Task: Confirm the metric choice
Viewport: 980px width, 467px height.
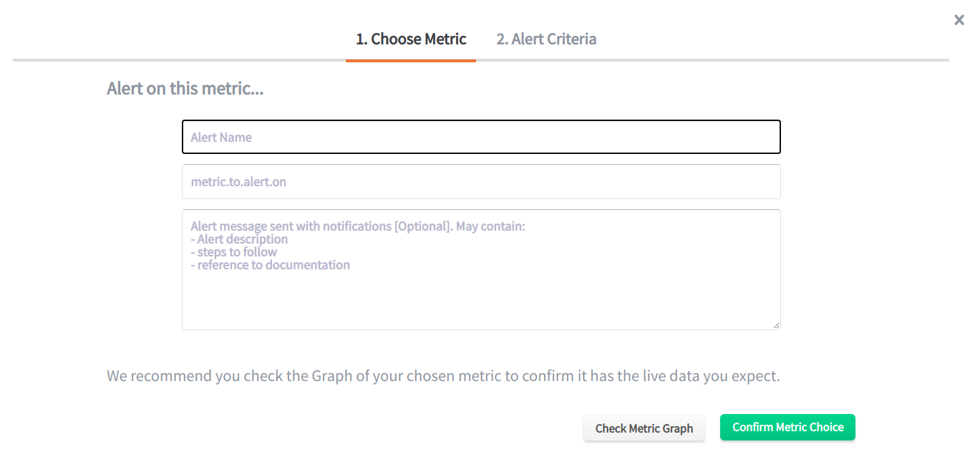Action: click(x=787, y=428)
